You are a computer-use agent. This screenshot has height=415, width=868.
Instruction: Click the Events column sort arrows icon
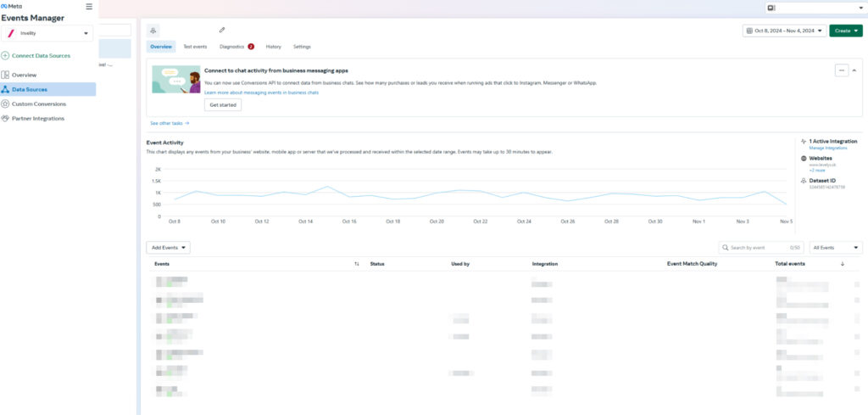[x=356, y=264]
